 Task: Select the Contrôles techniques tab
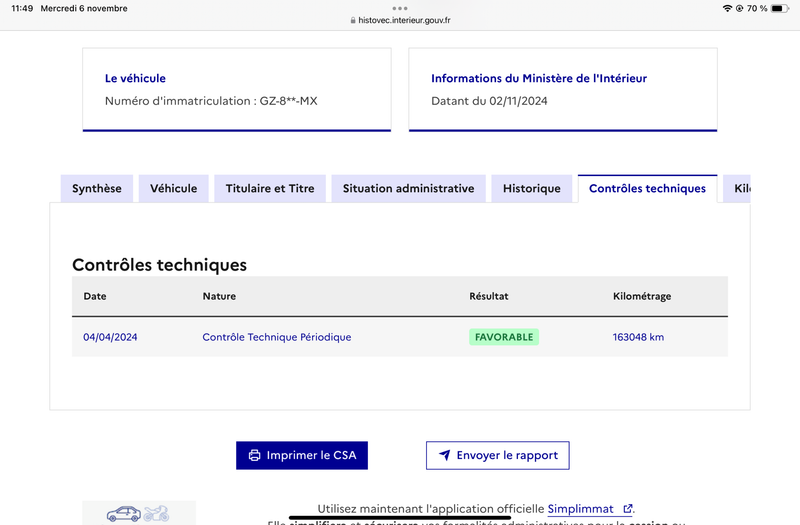[x=647, y=189]
